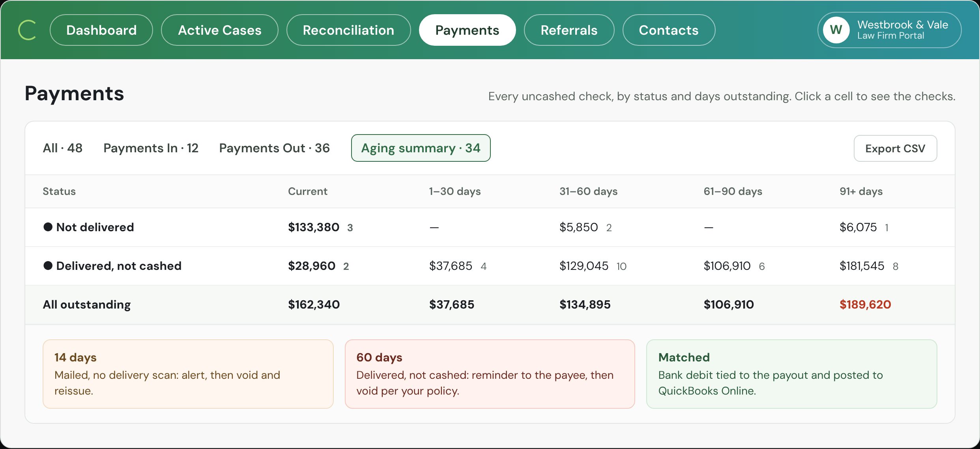Open Not delivered 31–60 days cell $5,850
The width and height of the screenshot is (980, 449).
pyautogui.click(x=585, y=227)
